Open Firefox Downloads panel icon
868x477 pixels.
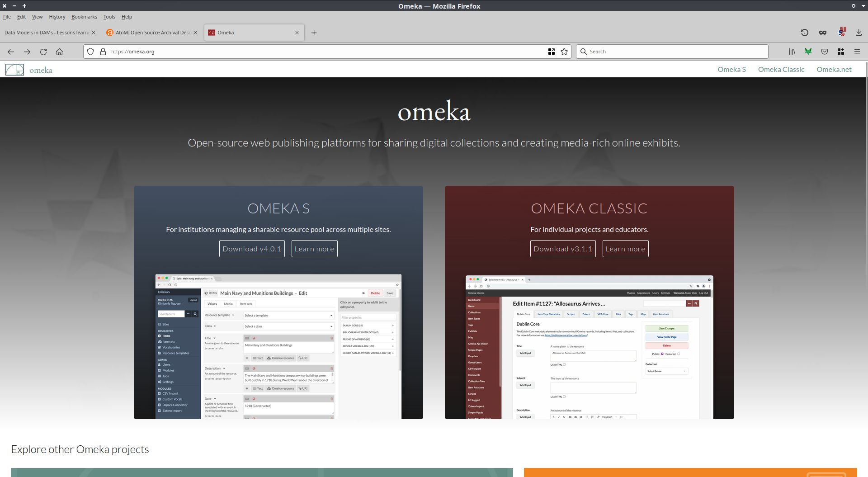[858, 33]
